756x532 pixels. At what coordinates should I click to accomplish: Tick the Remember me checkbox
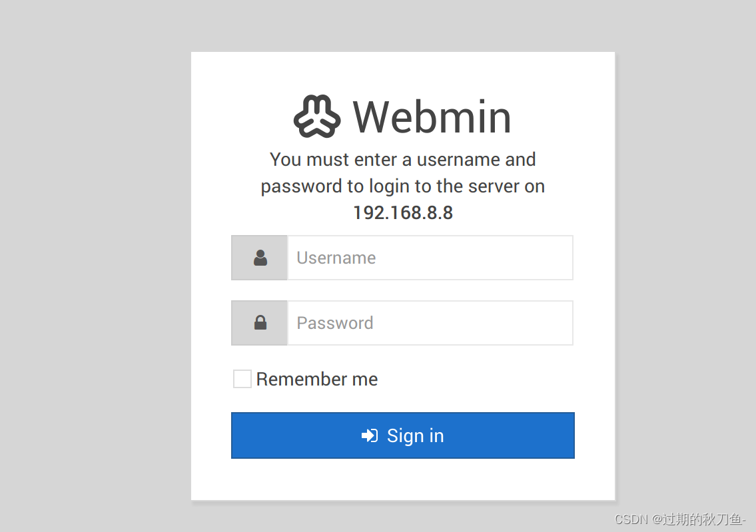click(x=242, y=379)
